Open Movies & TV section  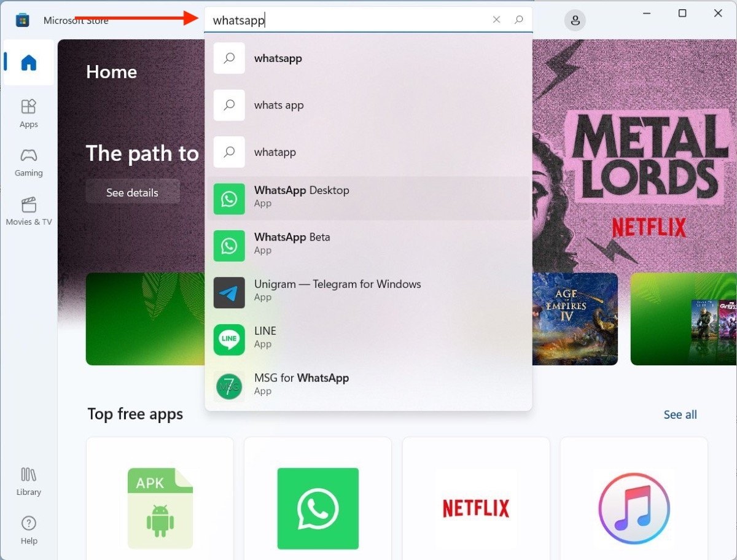(x=28, y=211)
